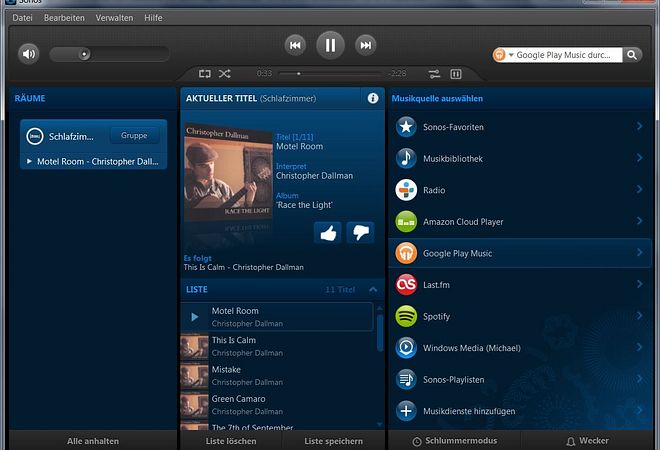
Task: Open the Hilfe menu
Action: point(153,18)
